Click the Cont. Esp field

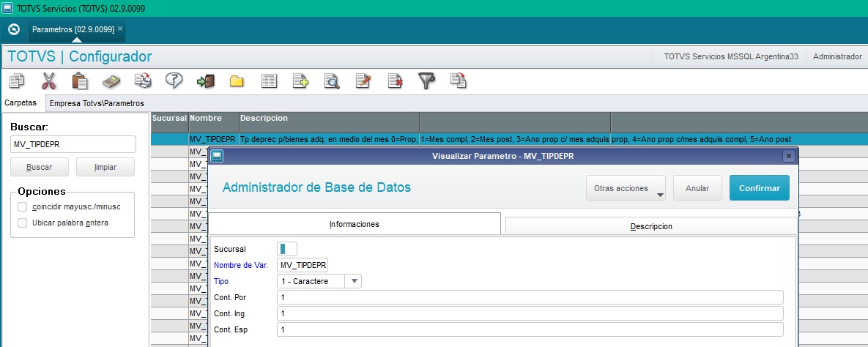coord(530,330)
